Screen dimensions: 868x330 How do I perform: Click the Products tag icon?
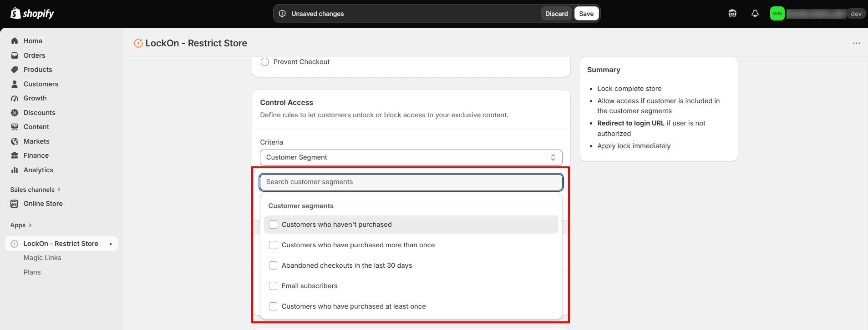[15, 70]
